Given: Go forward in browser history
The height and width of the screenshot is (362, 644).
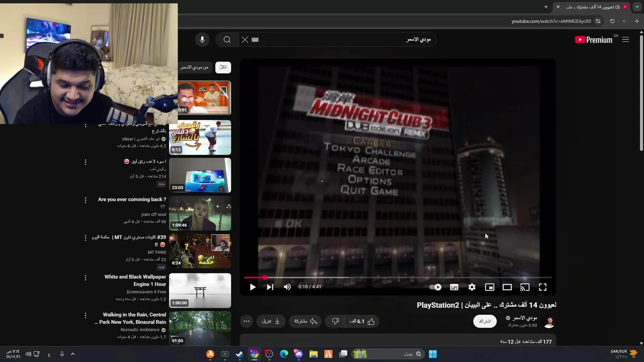Looking at the screenshot, I should [624, 21].
